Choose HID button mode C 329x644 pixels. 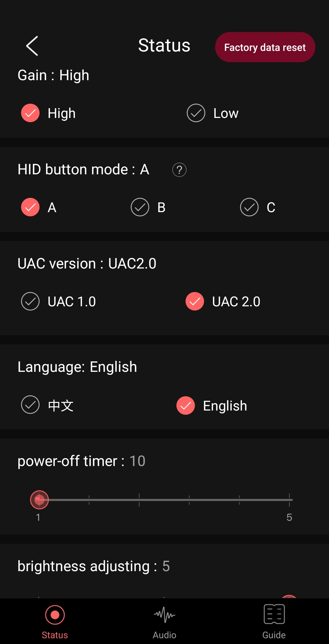coord(249,207)
